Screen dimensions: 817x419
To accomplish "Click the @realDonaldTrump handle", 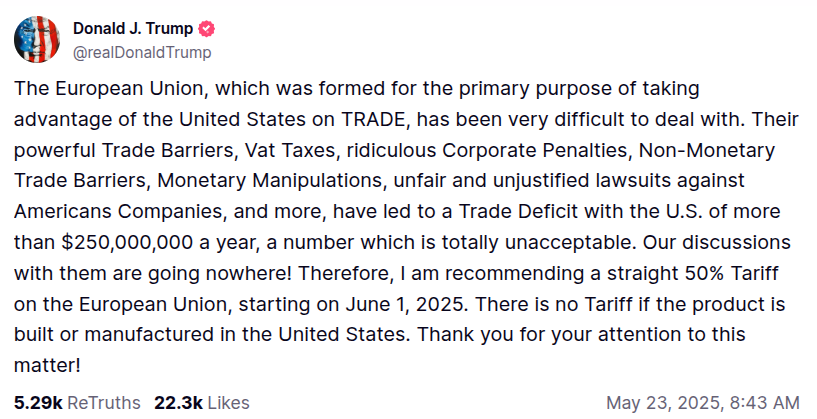I will pos(142,53).
